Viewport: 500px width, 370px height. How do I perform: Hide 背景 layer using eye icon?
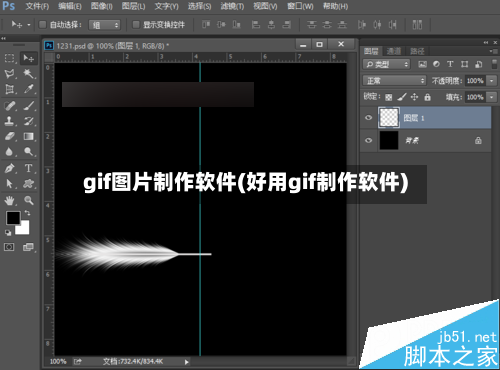pos(368,140)
